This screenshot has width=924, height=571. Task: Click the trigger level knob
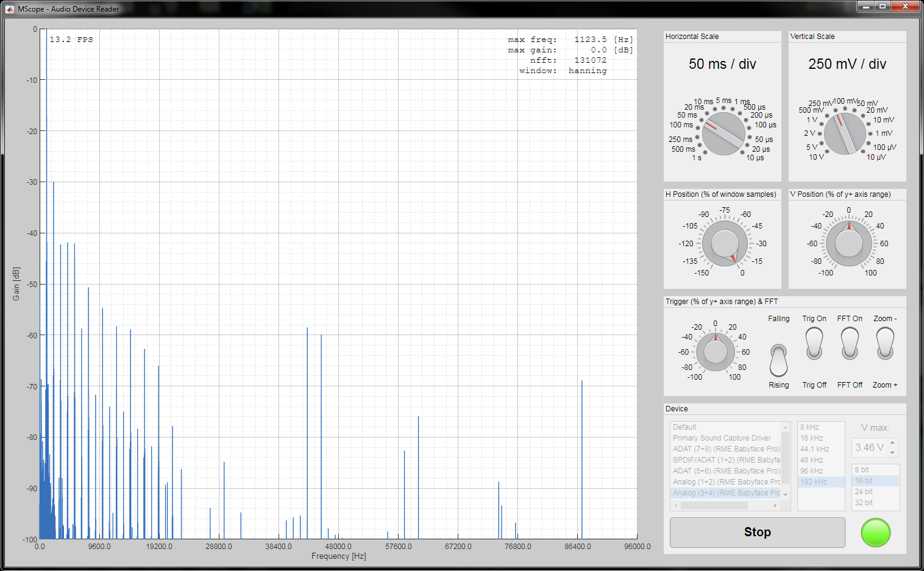click(715, 352)
